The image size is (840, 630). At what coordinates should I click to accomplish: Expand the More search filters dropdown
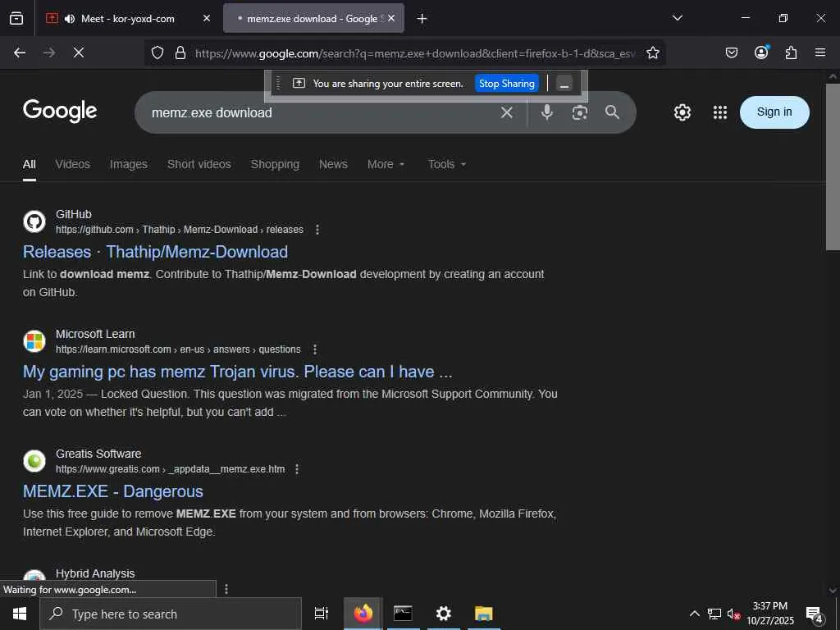click(x=386, y=164)
